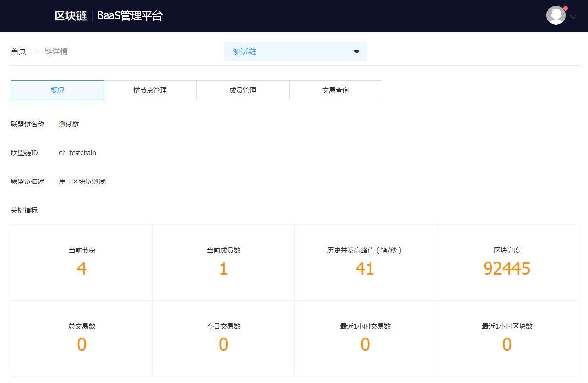Click the 当前节点 metric card
The height and width of the screenshot is (383, 588).
click(x=81, y=263)
